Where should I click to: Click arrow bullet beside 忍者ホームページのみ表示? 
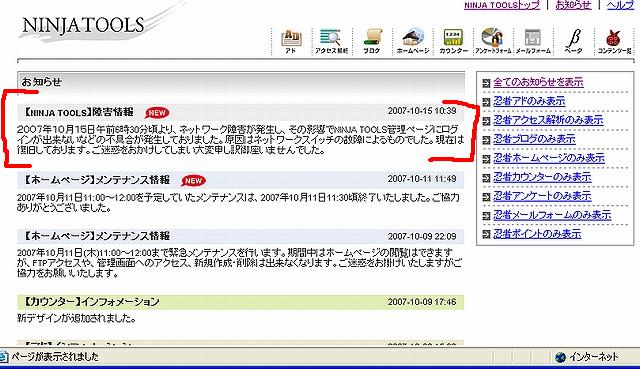486,159
